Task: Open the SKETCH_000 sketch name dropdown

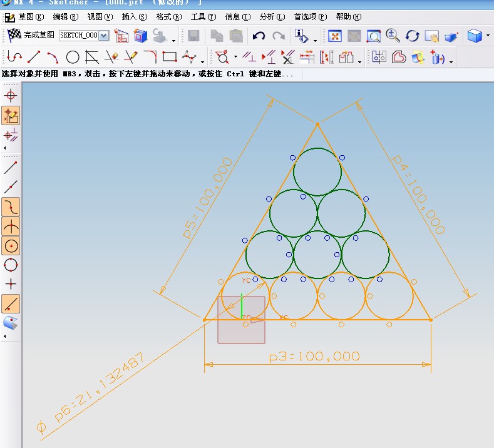Action: [x=104, y=35]
